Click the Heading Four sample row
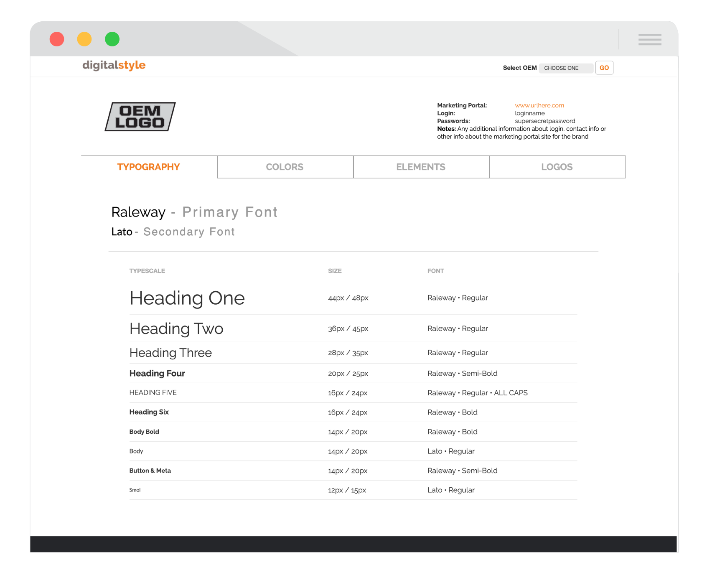Screen dimensions: 707x588 pos(157,374)
